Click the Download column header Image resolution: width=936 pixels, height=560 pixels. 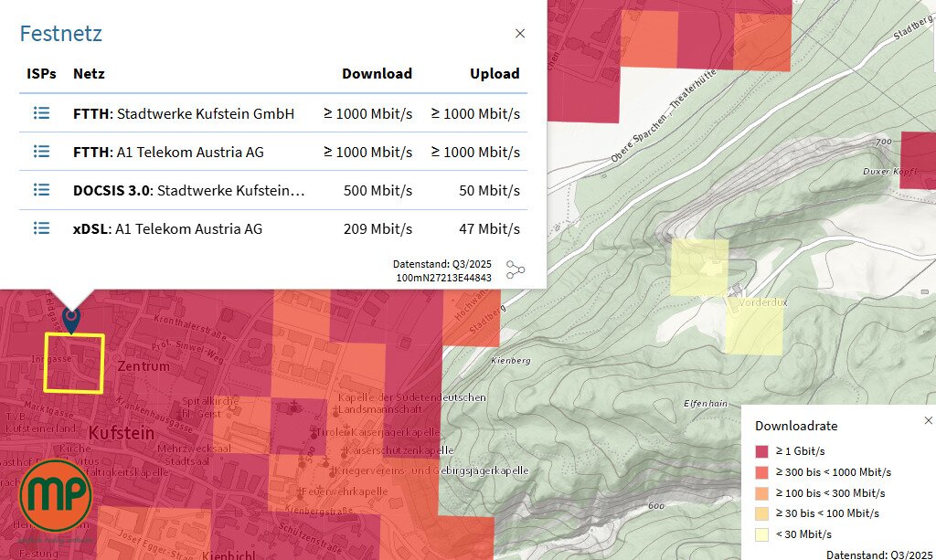click(377, 74)
